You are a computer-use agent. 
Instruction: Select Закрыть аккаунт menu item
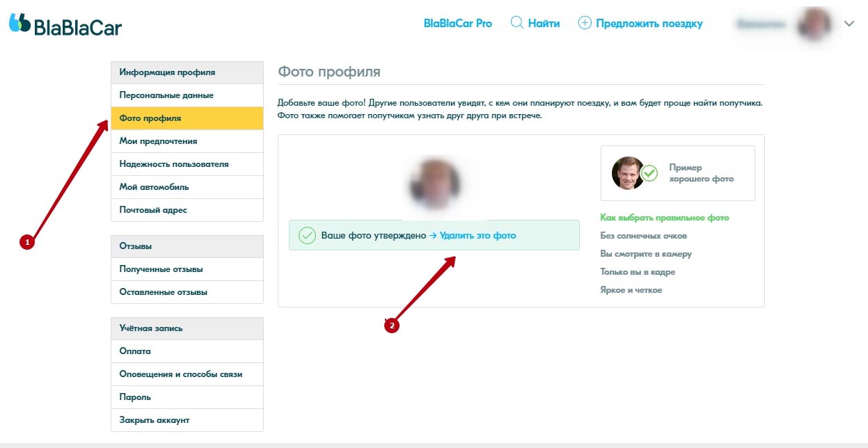pyautogui.click(x=187, y=420)
